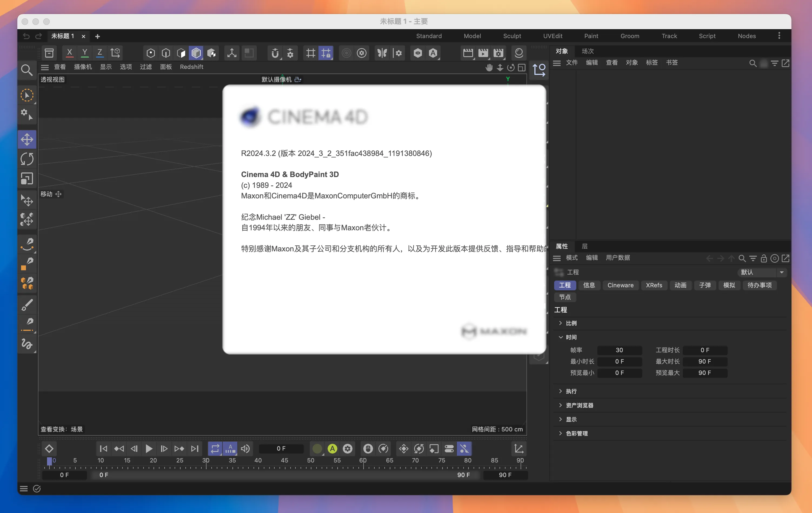Open the viewport hamburger menu
Image resolution: width=812 pixels, height=513 pixels.
tap(45, 67)
